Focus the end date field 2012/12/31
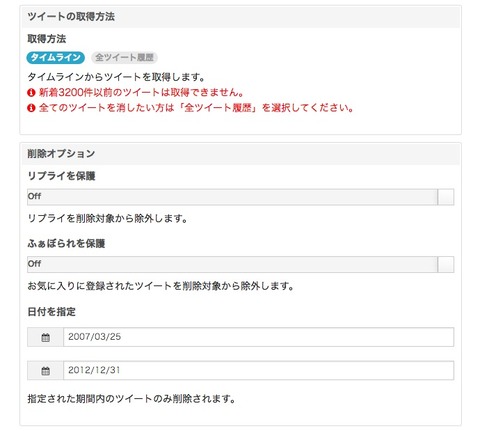 (x=258, y=370)
